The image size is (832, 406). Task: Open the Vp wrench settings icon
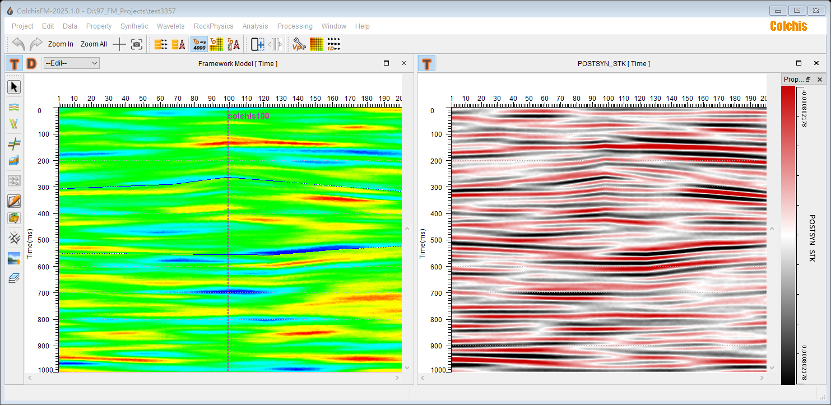(299, 44)
